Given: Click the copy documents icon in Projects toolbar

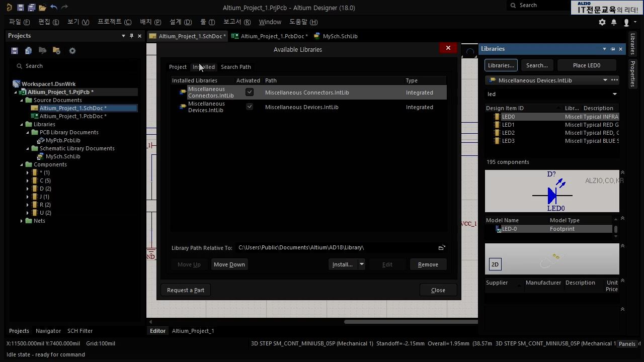Looking at the screenshot, I should pyautogui.click(x=28, y=51).
